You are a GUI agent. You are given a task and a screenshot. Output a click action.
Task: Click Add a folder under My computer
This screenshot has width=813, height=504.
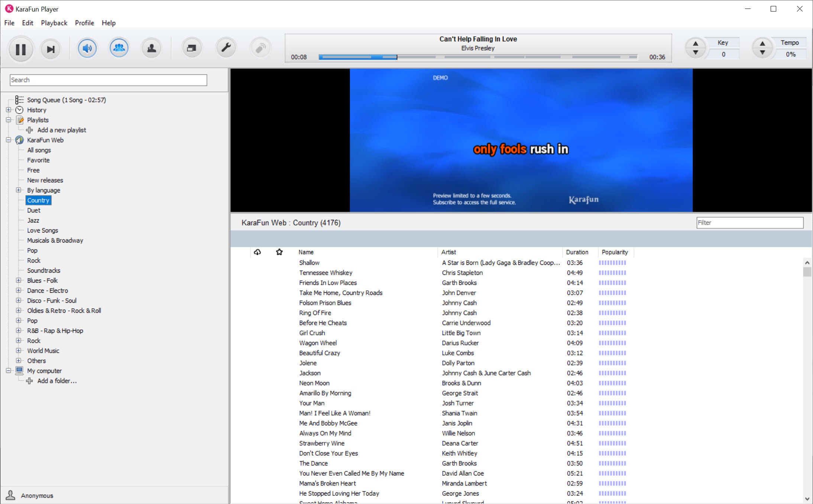[x=57, y=381]
